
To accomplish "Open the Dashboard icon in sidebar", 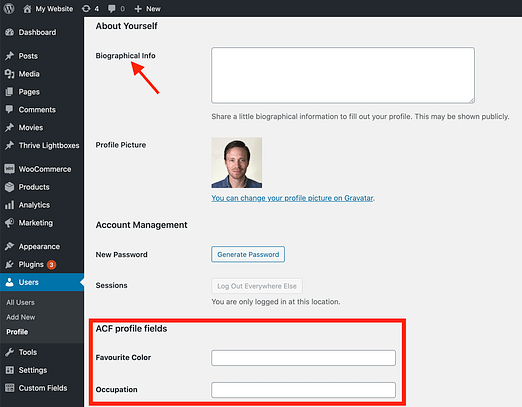I will click(x=9, y=32).
